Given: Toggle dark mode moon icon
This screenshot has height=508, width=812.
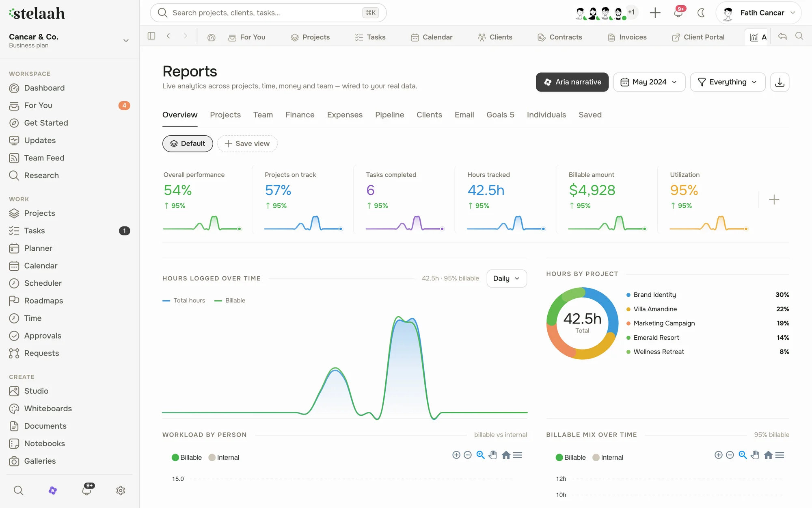Looking at the screenshot, I should (701, 13).
